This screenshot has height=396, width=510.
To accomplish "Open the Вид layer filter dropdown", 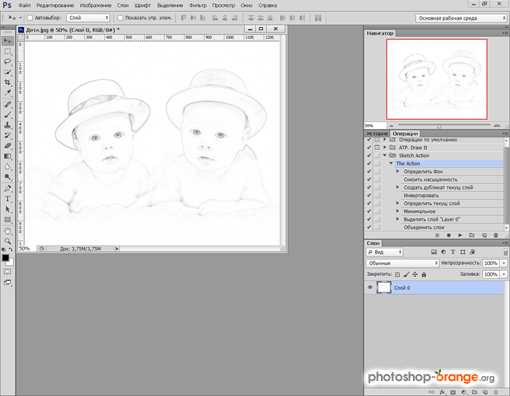I will pos(384,252).
